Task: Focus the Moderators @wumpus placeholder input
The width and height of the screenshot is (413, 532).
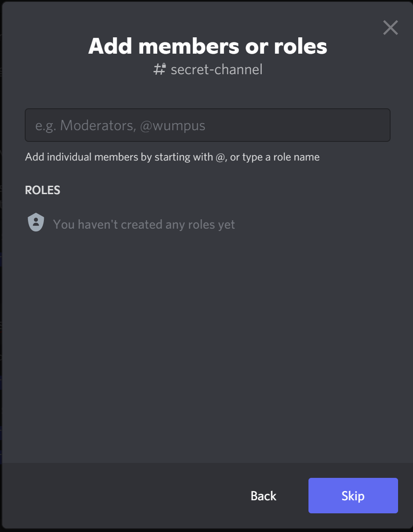Action: tap(207, 125)
